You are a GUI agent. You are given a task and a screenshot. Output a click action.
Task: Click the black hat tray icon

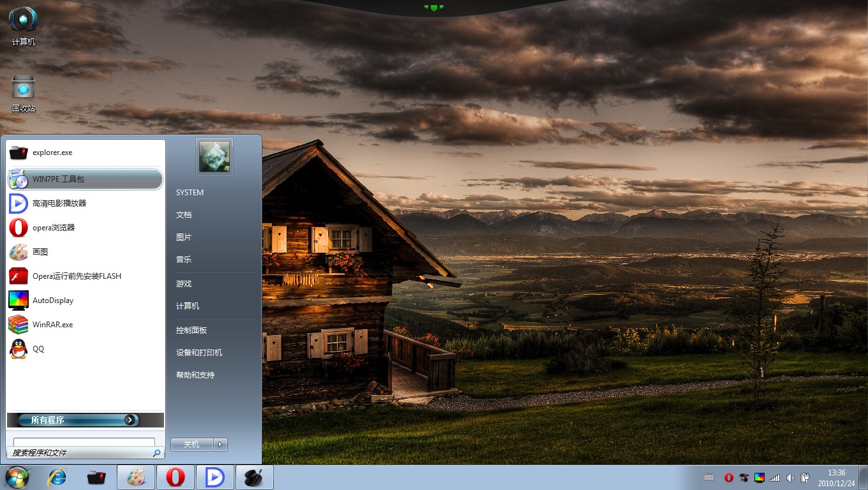pyautogui.click(x=744, y=477)
